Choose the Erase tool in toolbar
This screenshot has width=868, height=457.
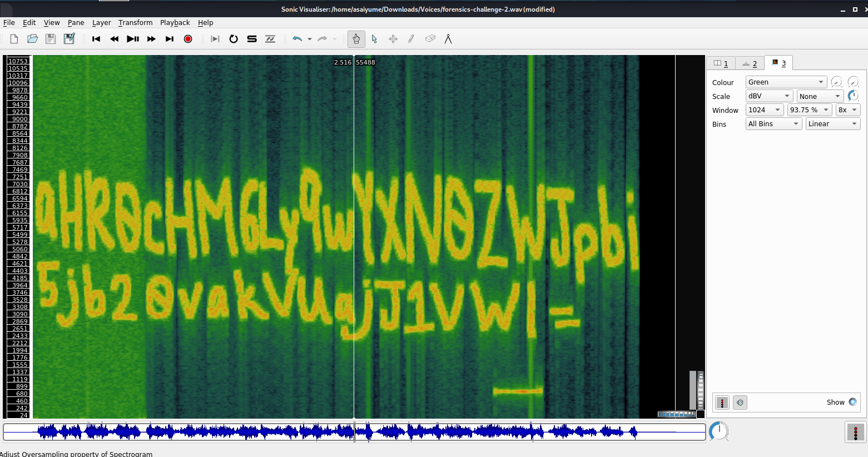[430, 39]
